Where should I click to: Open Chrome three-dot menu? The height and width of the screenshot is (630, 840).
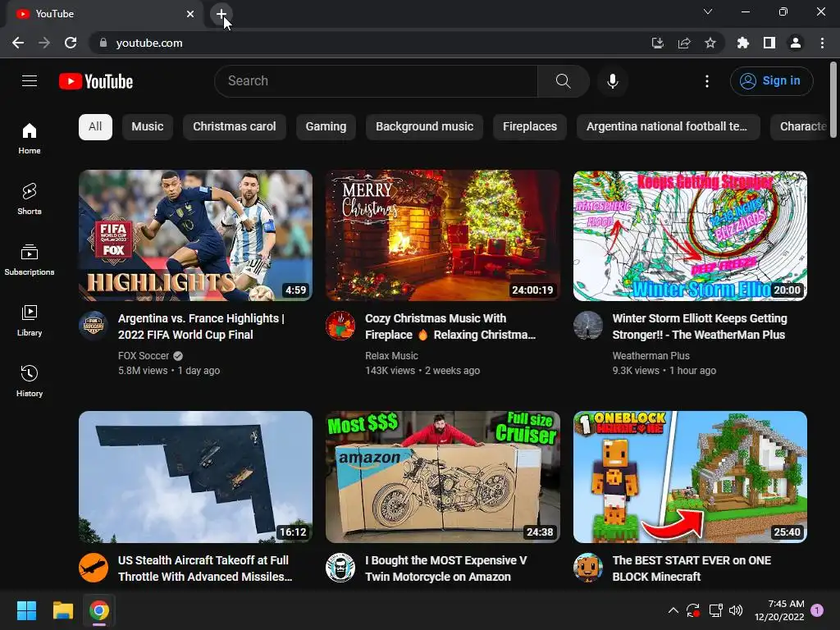pos(822,43)
